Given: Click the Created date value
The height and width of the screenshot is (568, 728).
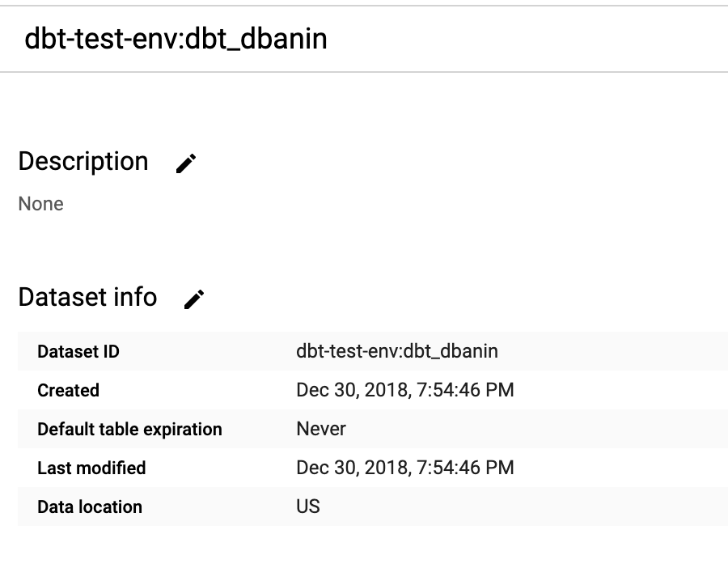Looking at the screenshot, I should coord(405,390).
